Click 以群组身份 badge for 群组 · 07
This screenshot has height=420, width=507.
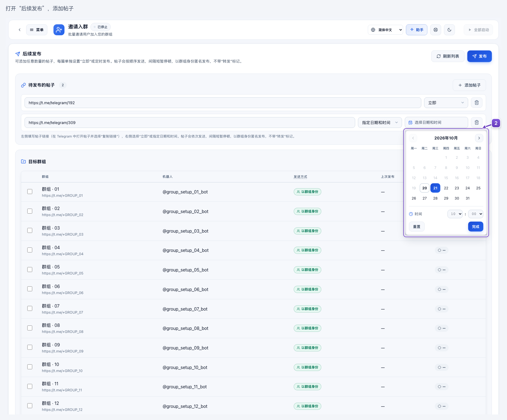[308, 309]
